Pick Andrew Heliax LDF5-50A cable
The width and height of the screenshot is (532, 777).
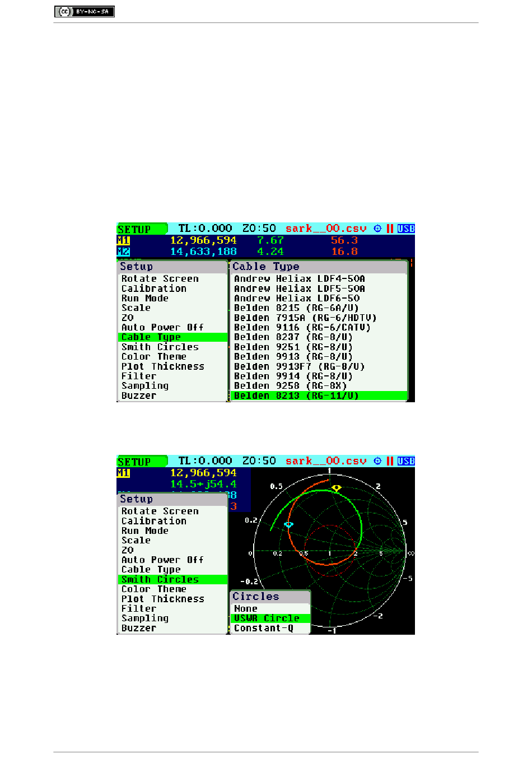point(319,289)
